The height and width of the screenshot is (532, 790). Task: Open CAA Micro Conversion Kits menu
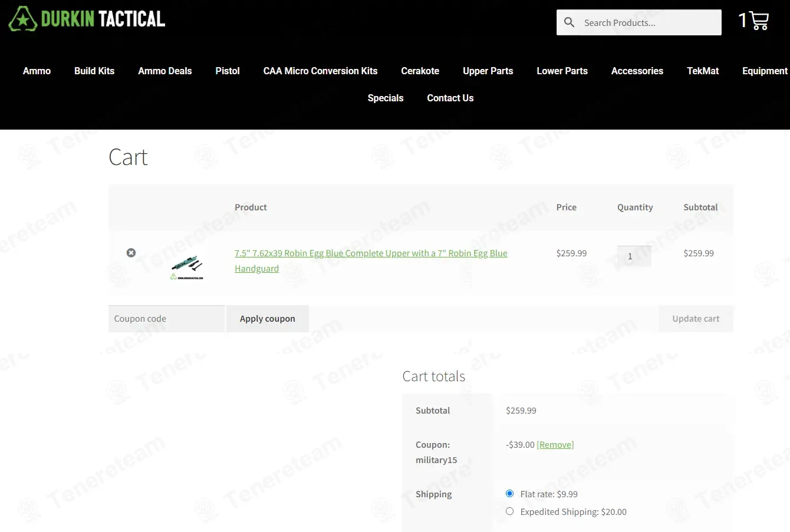pos(320,71)
